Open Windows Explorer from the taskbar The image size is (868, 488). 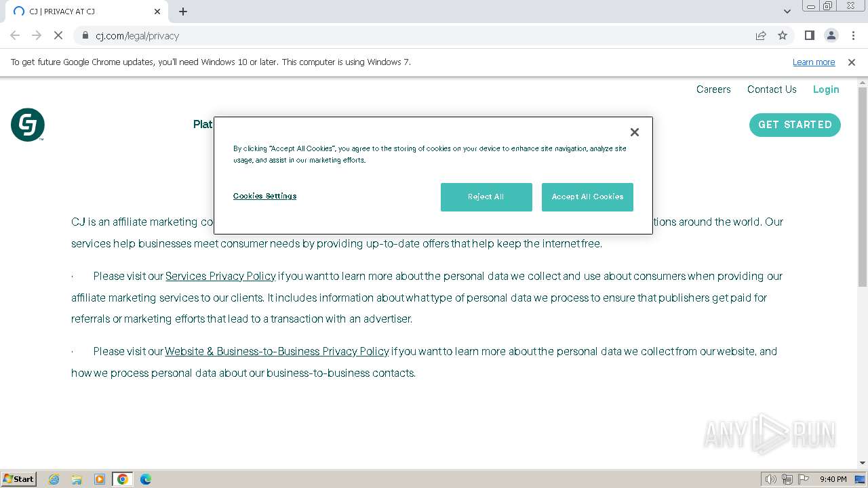77,479
